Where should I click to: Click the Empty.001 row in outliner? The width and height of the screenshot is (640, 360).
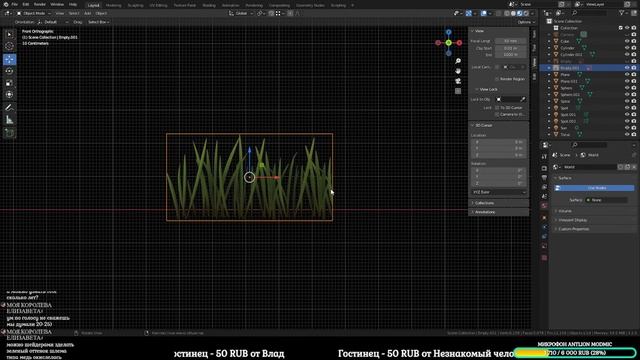click(588, 68)
